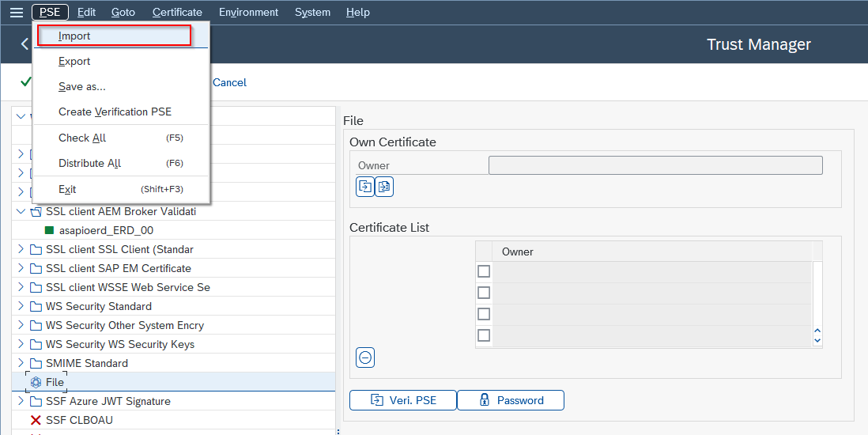
Task: Click the green status square of asapioerd_ERD_00
Action: click(49, 230)
